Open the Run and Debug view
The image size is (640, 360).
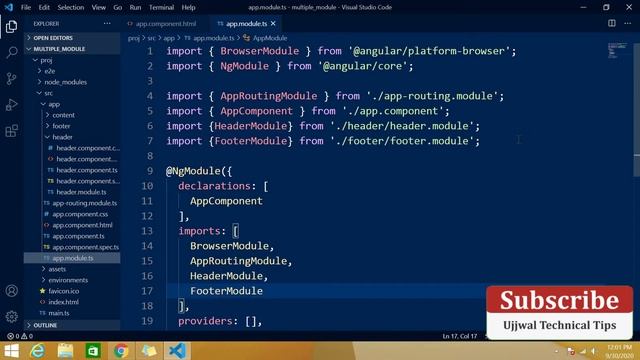pyautogui.click(x=11, y=105)
